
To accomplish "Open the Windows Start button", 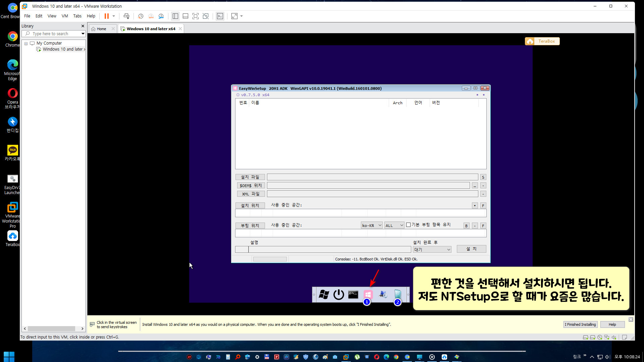I will (x=9, y=357).
